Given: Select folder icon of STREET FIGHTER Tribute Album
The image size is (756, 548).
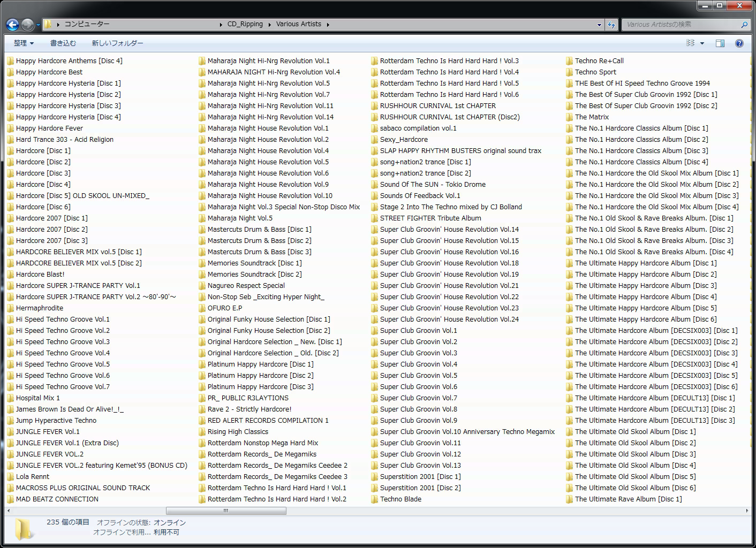Looking at the screenshot, I should pos(374,218).
